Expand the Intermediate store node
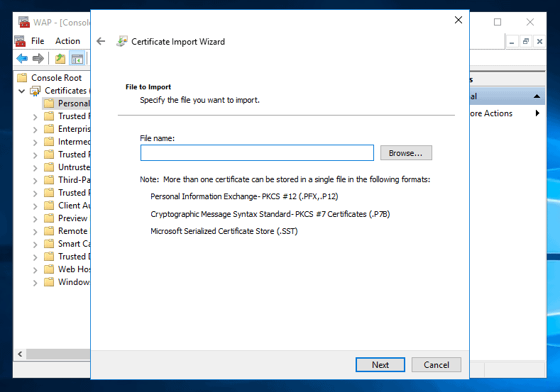 35,142
